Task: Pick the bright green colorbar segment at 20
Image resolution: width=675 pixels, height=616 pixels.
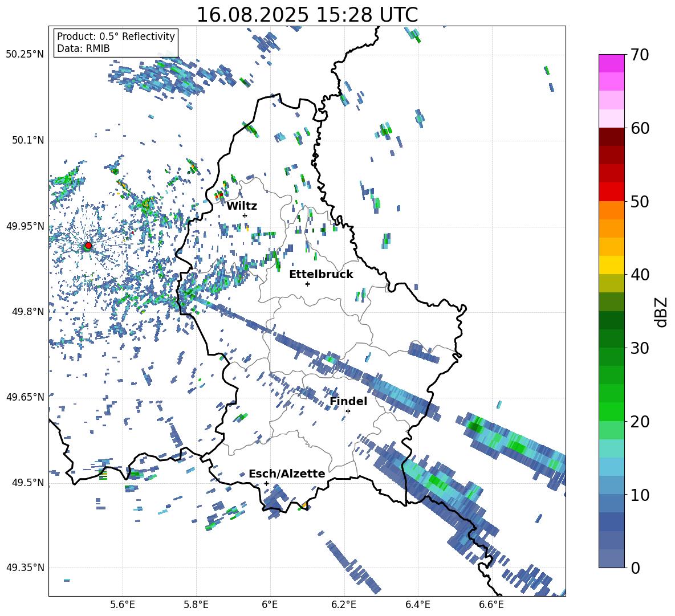Action: pos(611,411)
